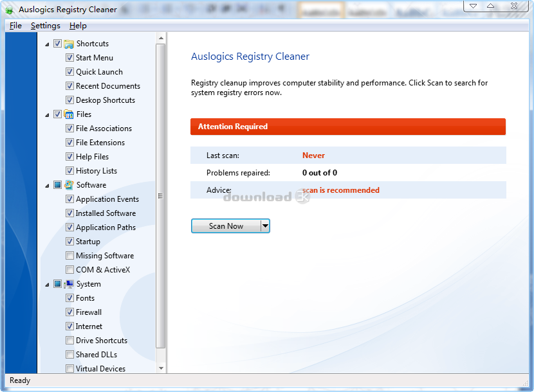Click the Attention Required banner
The image size is (534, 392).
[348, 127]
